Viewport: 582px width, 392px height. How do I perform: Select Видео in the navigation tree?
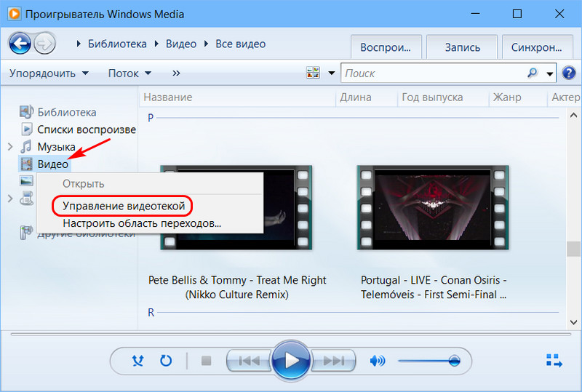[52, 164]
